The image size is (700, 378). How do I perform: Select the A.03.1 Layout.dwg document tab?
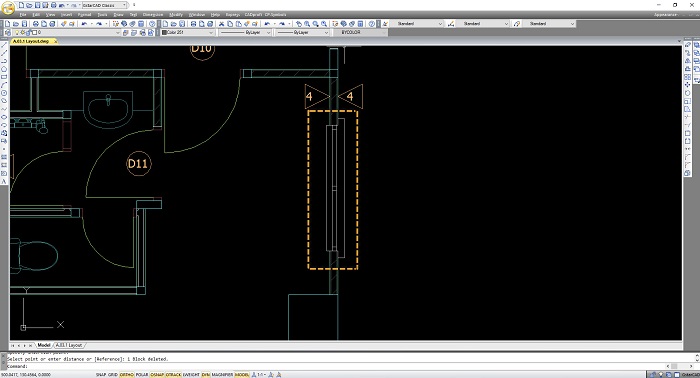(31, 41)
